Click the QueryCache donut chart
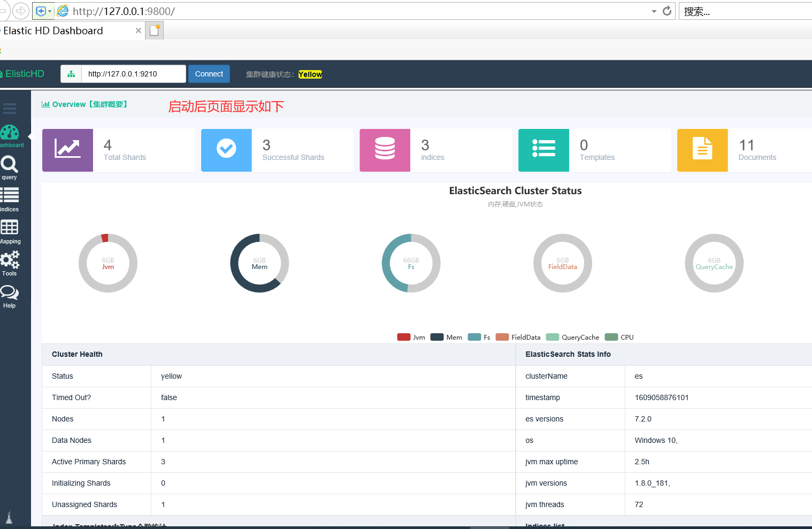 click(714, 263)
